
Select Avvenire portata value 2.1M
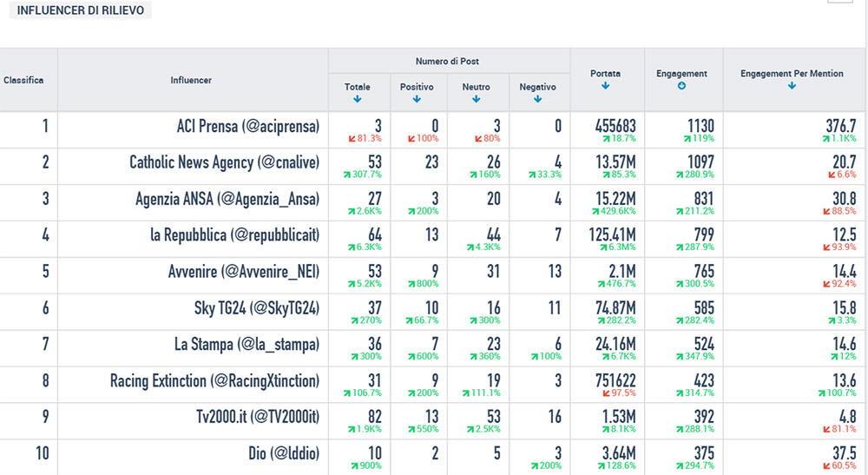click(622, 272)
